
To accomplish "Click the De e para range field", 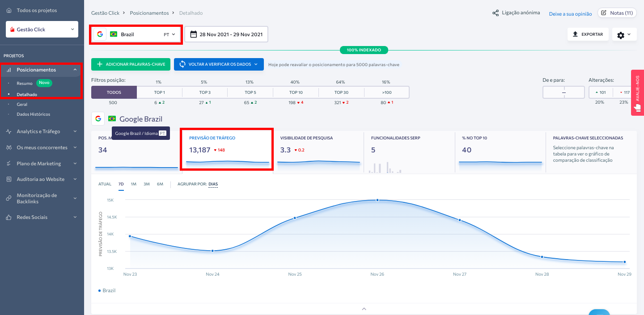I will point(563,92).
